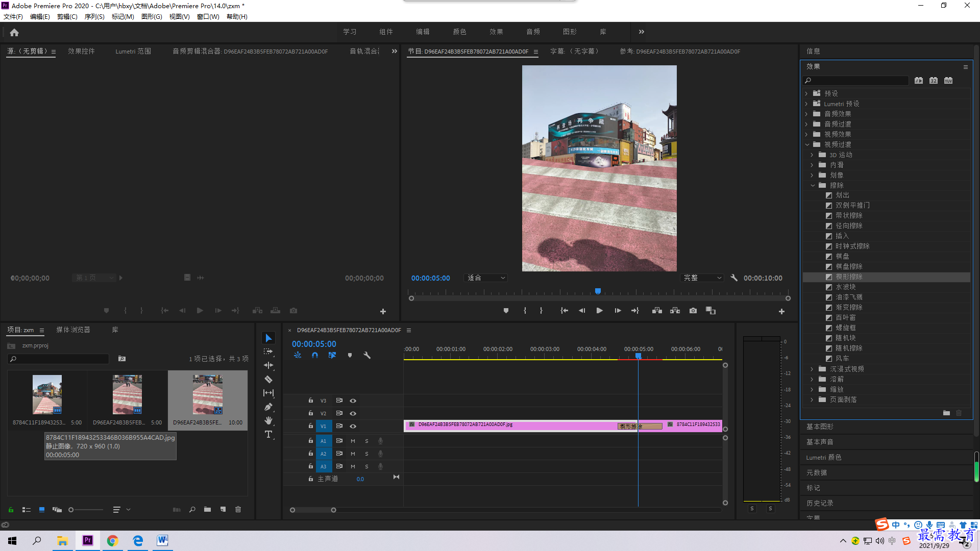Screen dimensions: 980x551
Task: Switch project panel to list view
Action: coord(27,509)
